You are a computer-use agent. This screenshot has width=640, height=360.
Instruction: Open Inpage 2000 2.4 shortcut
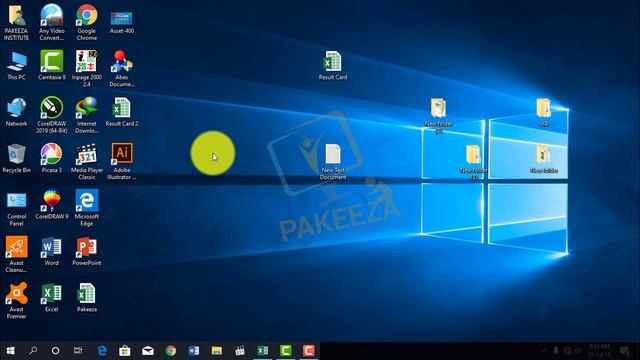87,68
